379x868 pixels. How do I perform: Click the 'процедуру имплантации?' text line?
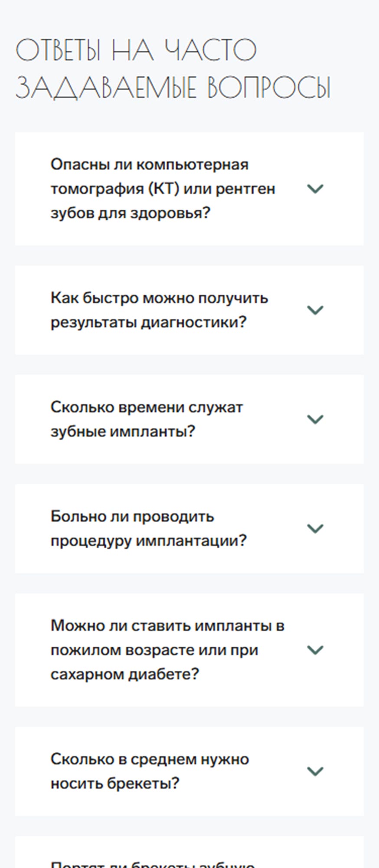tap(148, 541)
